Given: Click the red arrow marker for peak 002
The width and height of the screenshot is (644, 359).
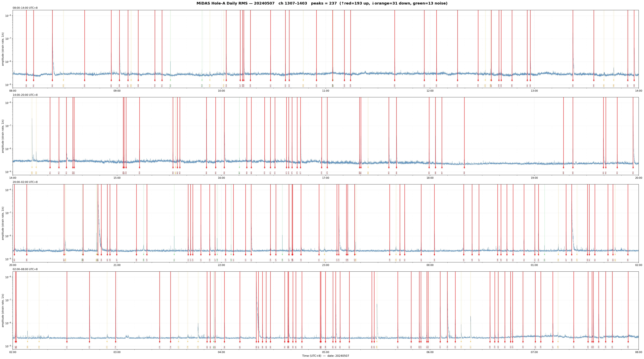Looking at the screenshot, I should 52,80.
